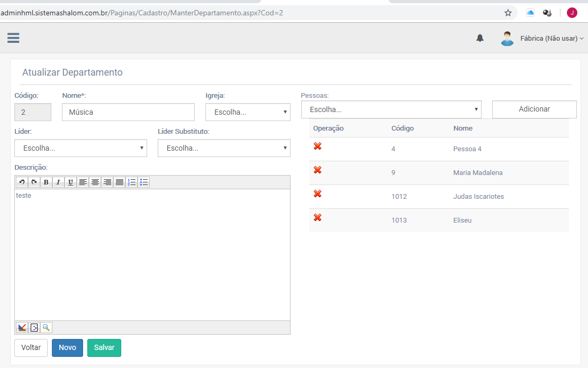Insert a numbered list in the description
Screen dimensions: 588x368
(x=132, y=182)
